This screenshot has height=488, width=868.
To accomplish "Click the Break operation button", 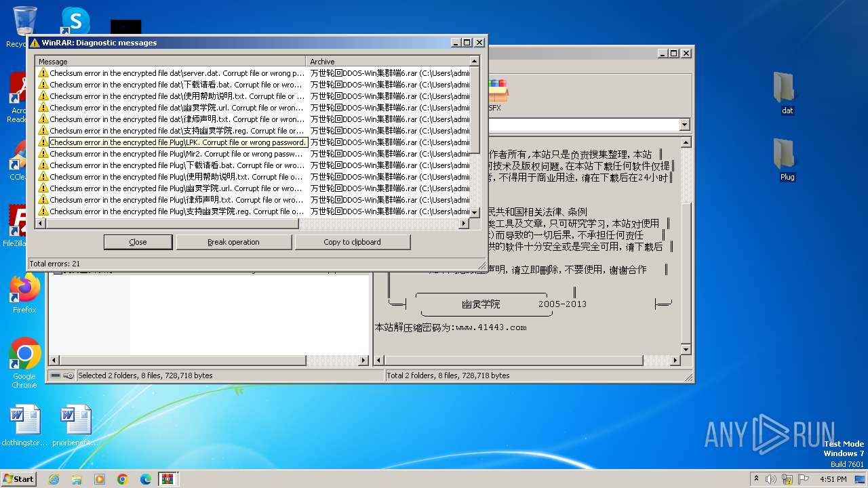I will click(x=233, y=242).
